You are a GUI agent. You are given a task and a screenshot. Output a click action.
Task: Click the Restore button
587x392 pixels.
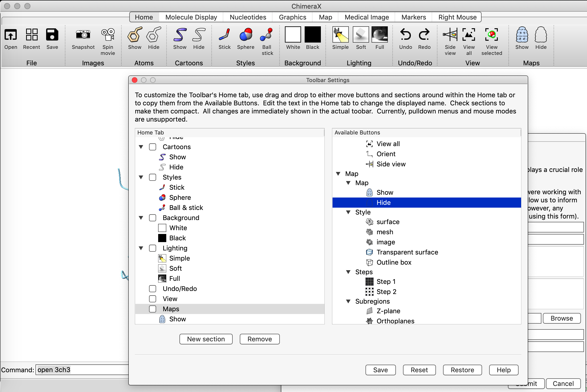pyautogui.click(x=462, y=370)
